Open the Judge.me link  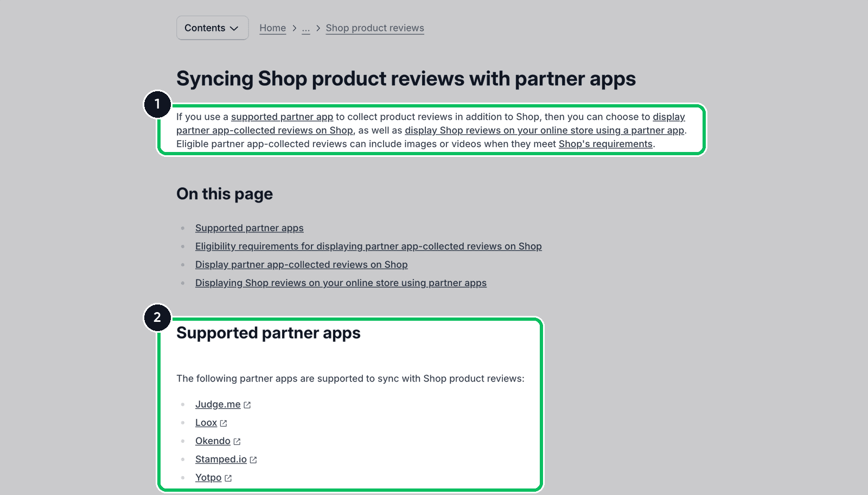(218, 404)
